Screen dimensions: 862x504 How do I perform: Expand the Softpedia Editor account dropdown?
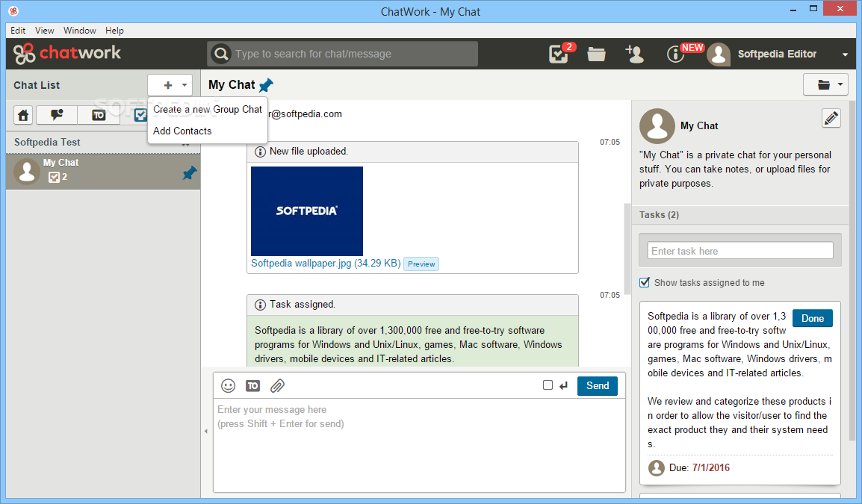(x=845, y=55)
